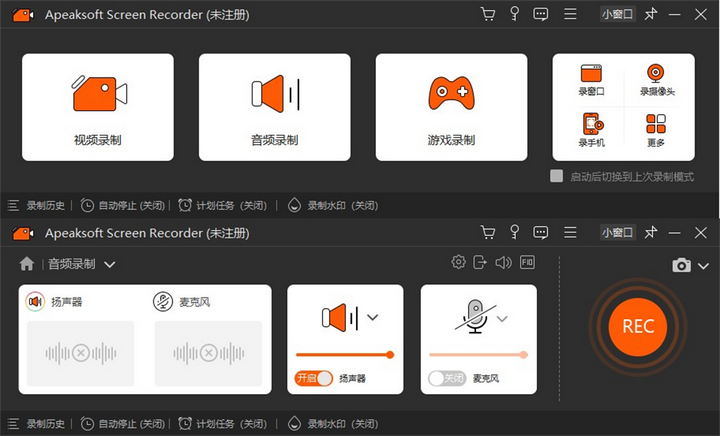720x436 pixels.
Task: Click the key register icon in top window
Action: [x=515, y=14]
